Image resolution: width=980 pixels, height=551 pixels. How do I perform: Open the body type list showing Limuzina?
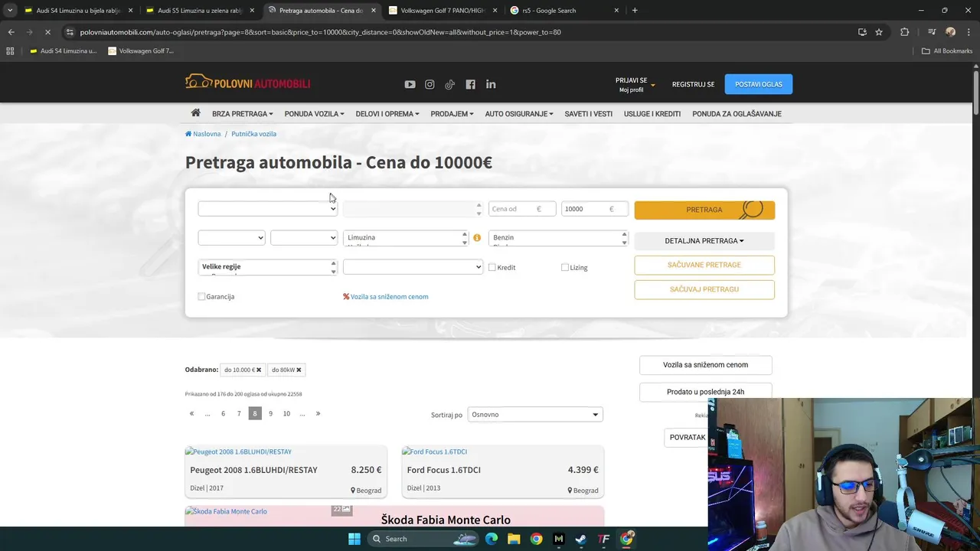(406, 238)
